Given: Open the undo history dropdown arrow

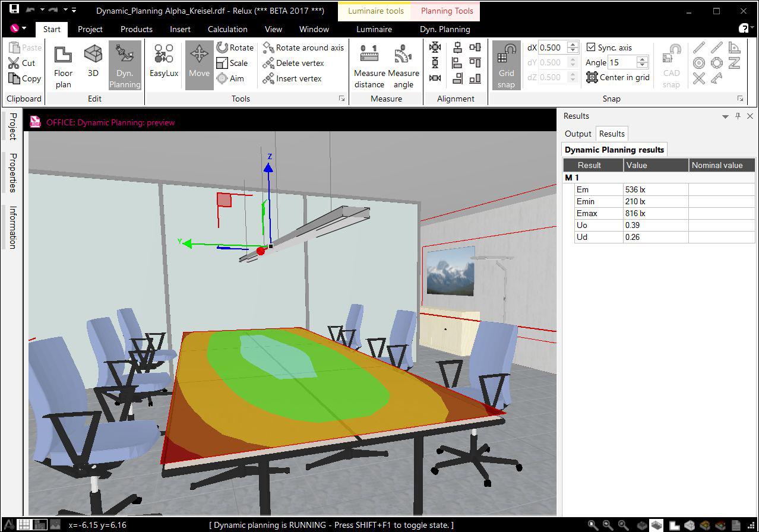Looking at the screenshot, I should (x=42, y=10).
